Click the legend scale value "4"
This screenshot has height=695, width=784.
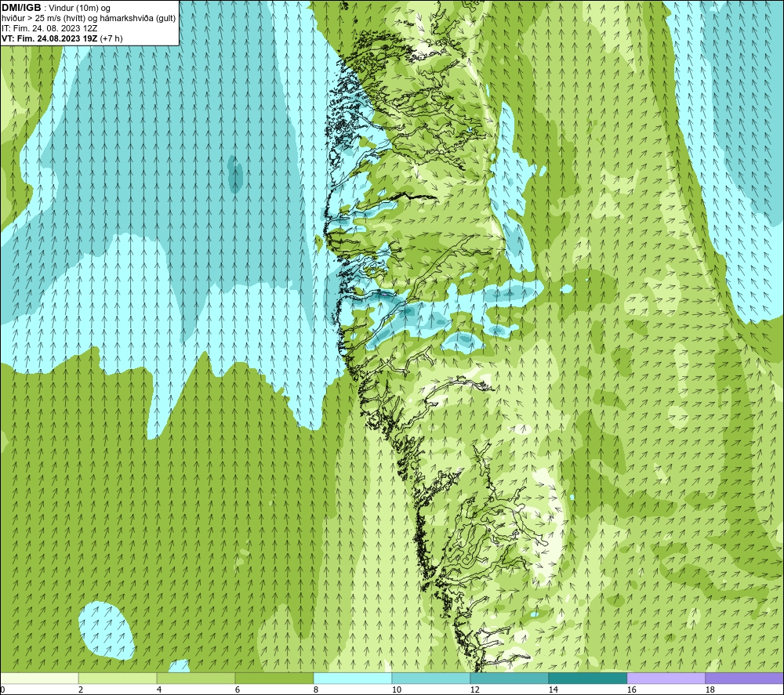159,690
